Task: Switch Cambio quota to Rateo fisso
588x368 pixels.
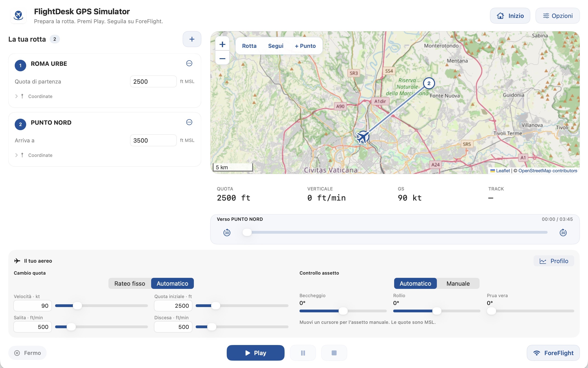Action: [130, 283]
